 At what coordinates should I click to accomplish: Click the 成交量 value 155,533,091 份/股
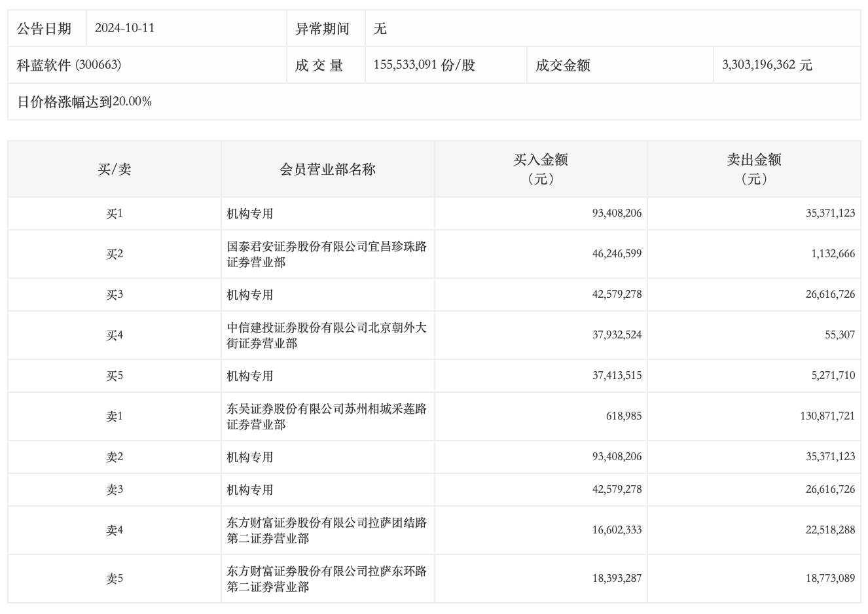coord(424,65)
